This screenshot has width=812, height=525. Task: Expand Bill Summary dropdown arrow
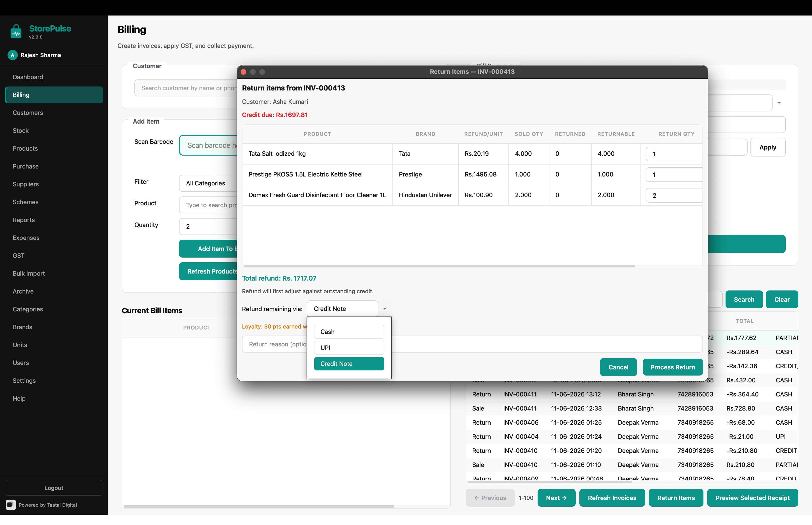(x=779, y=103)
